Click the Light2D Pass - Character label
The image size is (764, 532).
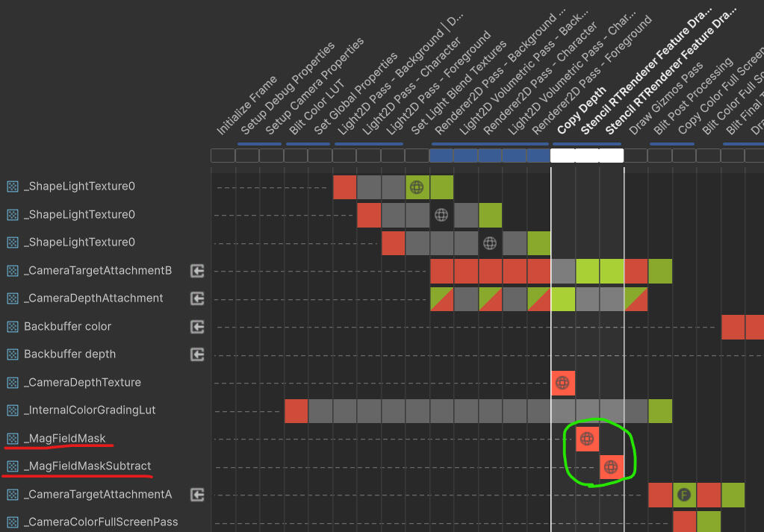pos(411,86)
